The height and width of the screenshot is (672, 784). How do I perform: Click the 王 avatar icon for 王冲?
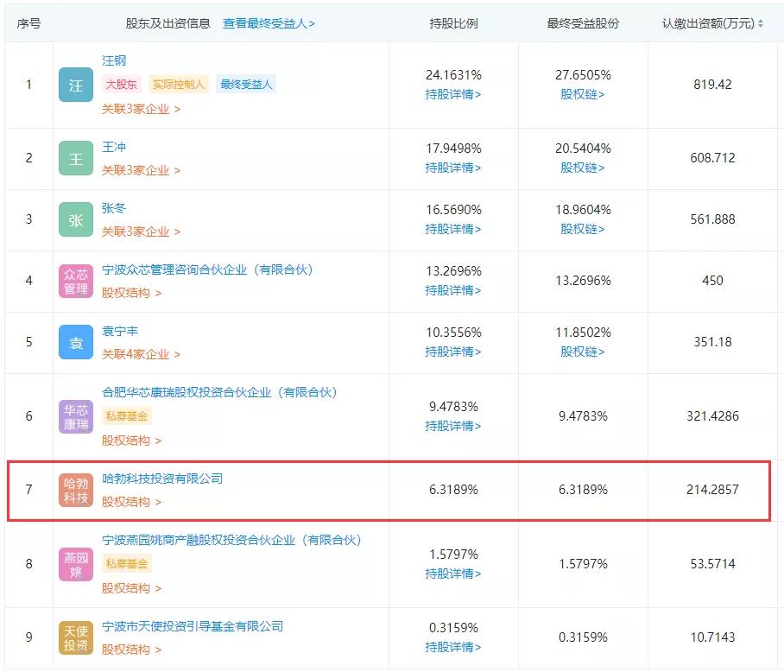click(x=75, y=158)
